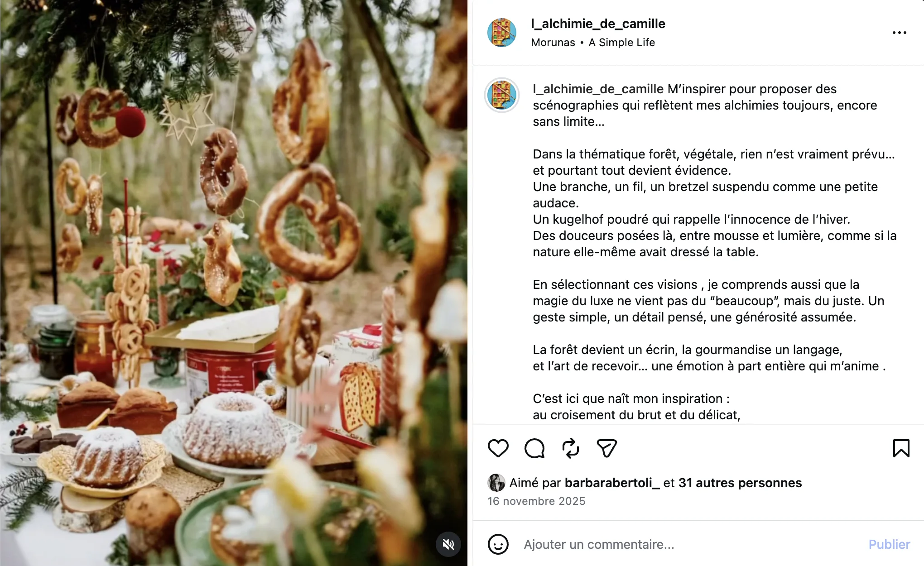The height and width of the screenshot is (566, 924).
Task: Click the Publier button
Action: pos(889,544)
